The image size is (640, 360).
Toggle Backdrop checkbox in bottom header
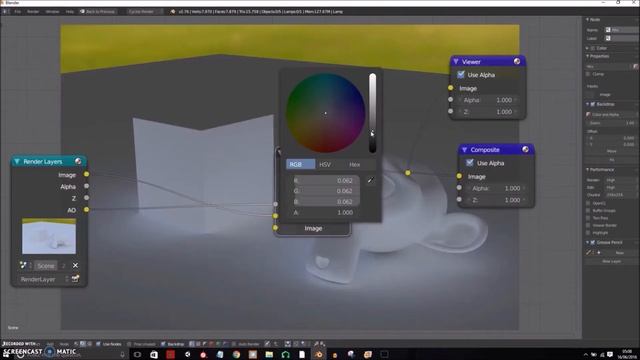tap(163, 344)
